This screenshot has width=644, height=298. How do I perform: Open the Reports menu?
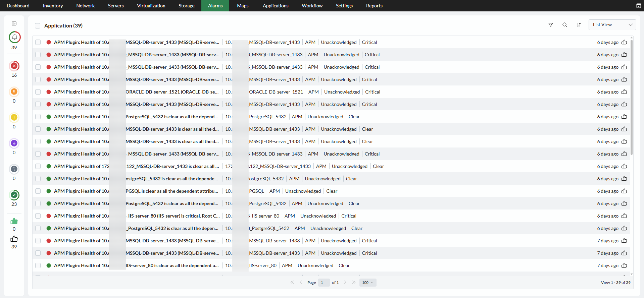(374, 6)
